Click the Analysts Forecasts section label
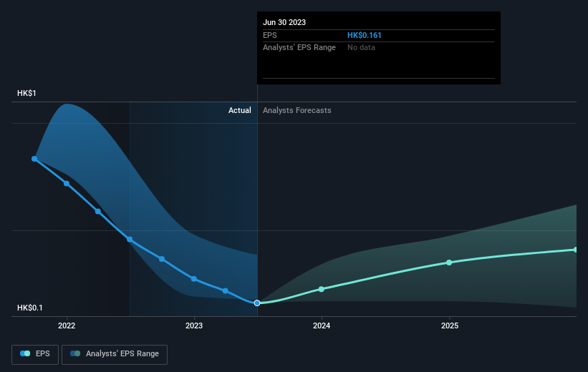This screenshot has height=372, width=588. tap(297, 110)
